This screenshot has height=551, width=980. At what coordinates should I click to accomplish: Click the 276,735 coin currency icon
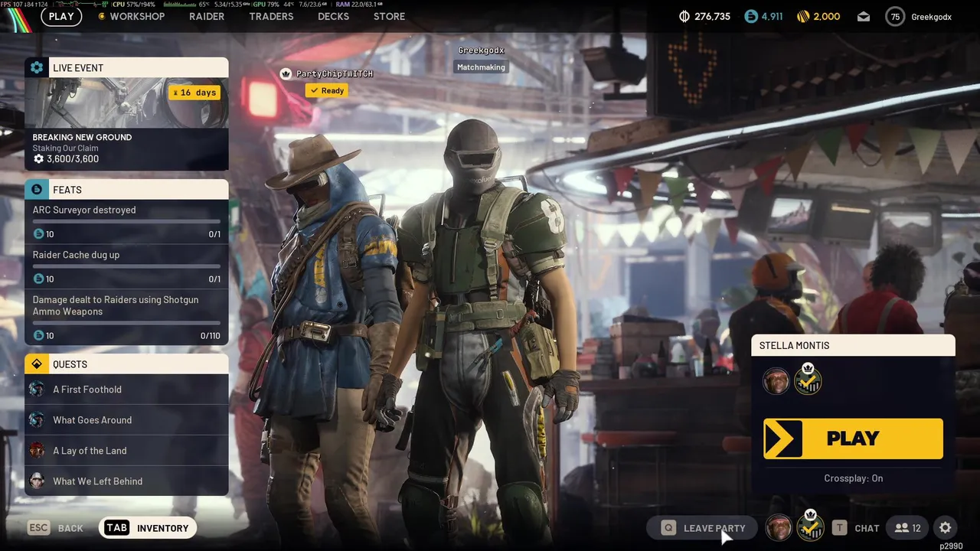coord(684,16)
